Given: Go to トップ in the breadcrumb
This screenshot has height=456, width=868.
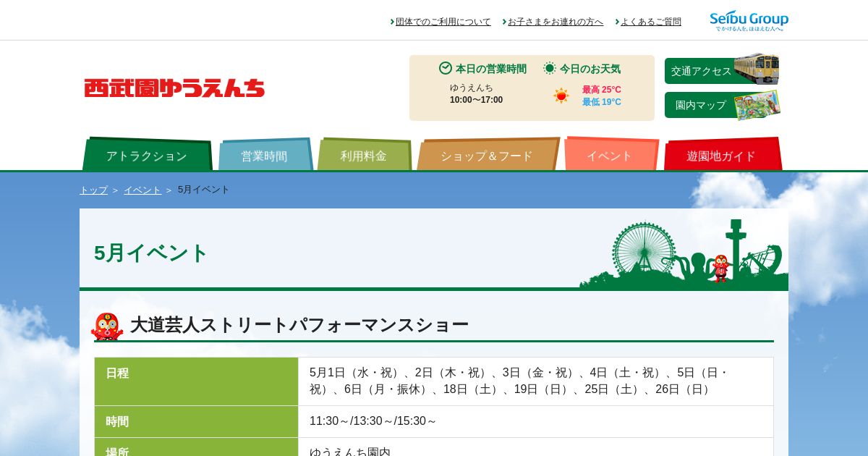Looking at the screenshot, I should (93, 190).
